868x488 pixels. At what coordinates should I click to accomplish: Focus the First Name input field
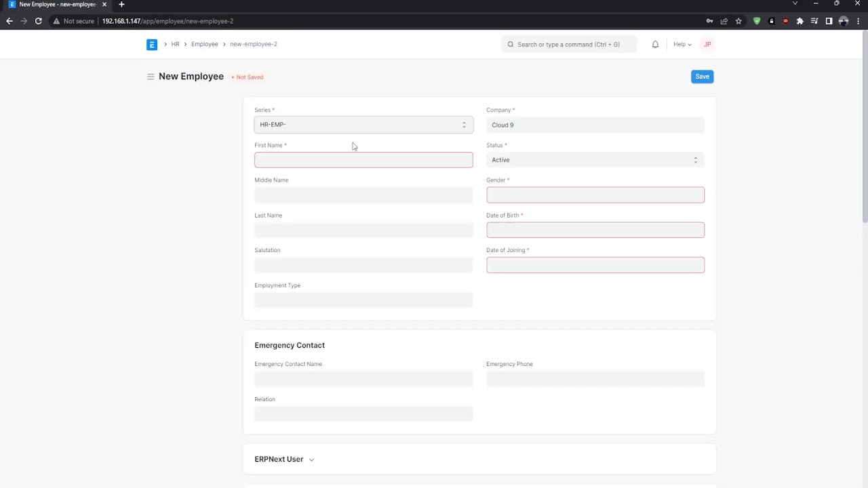[363, 160]
